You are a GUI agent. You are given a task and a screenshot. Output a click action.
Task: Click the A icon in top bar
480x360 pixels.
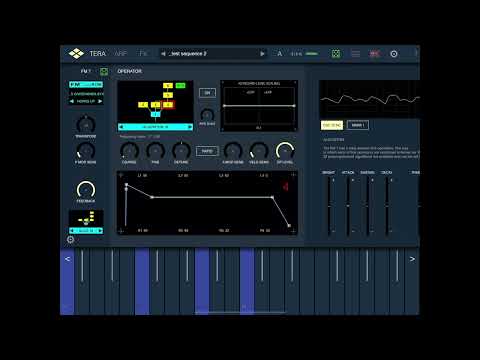[279, 54]
